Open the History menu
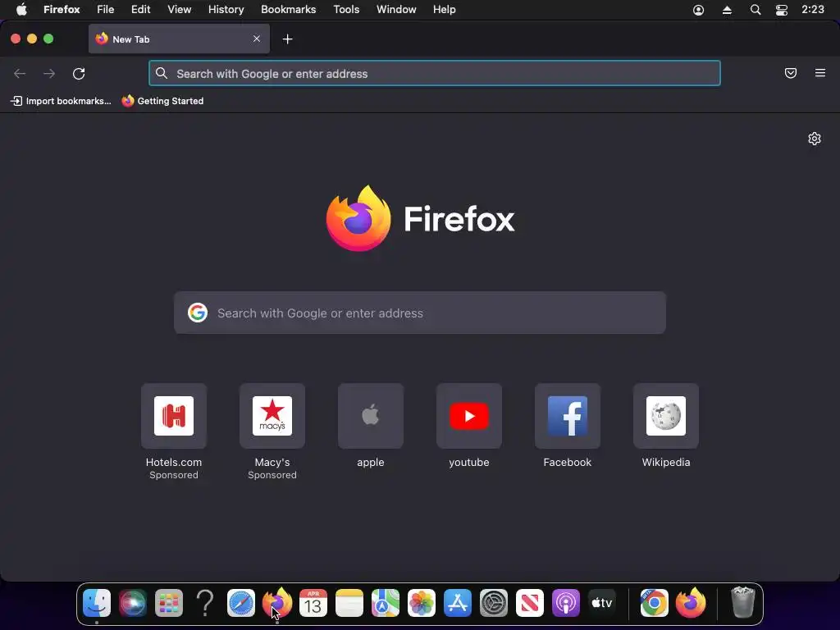840x630 pixels. click(x=226, y=10)
